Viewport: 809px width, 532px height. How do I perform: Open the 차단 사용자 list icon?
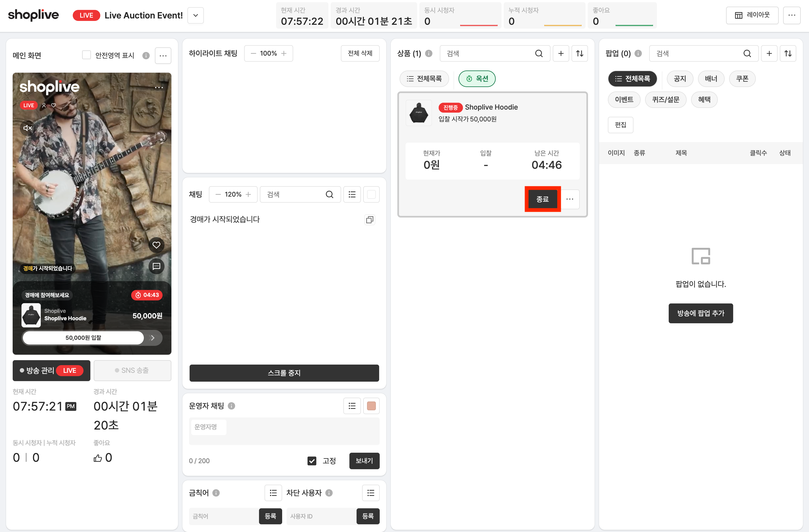371,493
